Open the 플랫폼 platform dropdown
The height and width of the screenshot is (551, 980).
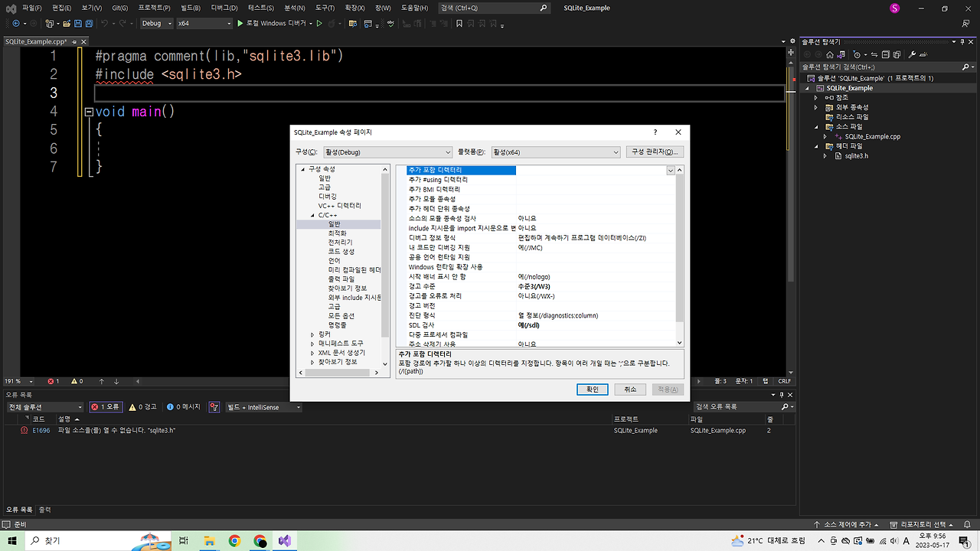(x=555, y=152)
